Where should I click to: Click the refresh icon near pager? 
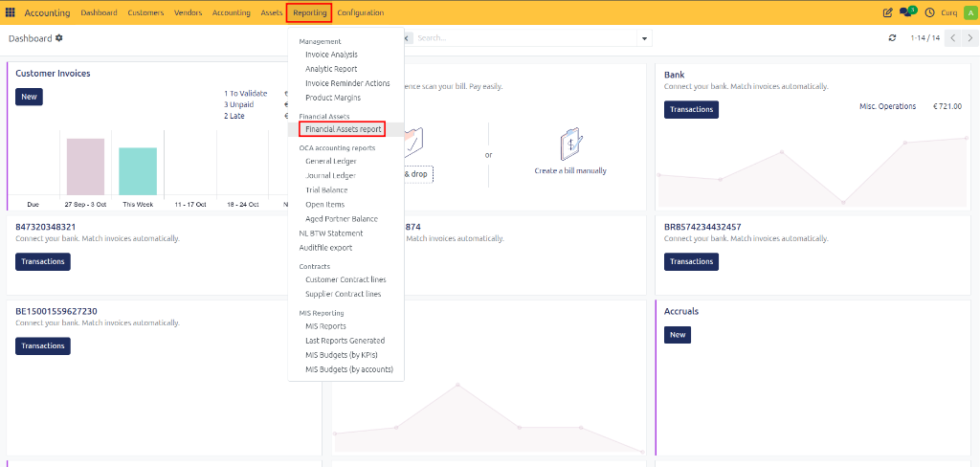coord(893,38)
